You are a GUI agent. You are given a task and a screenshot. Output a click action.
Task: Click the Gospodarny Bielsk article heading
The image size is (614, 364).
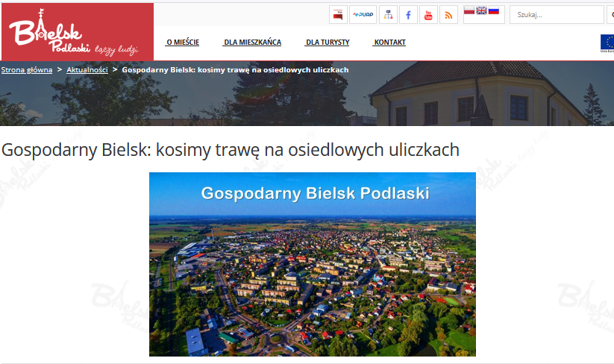click(x=231, y=150)
